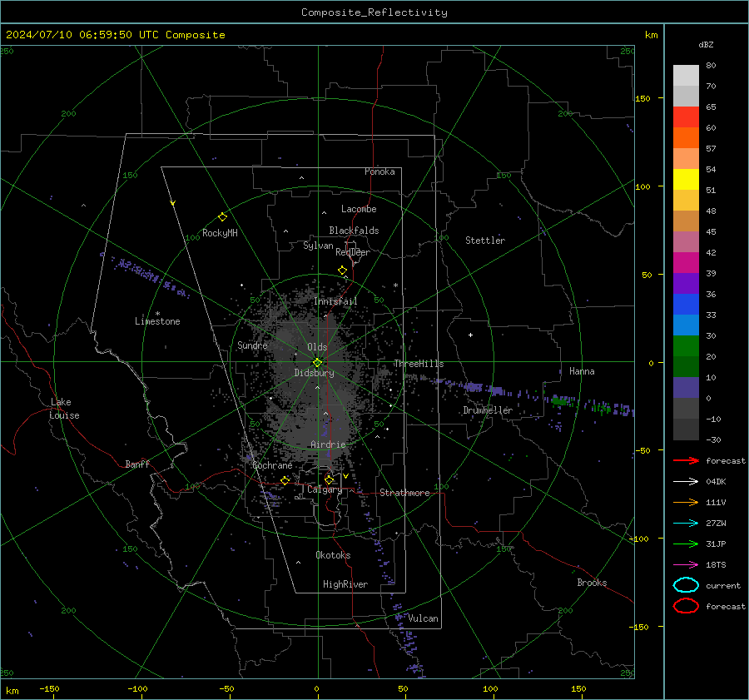The height and width of the screenshot is (700, 749).
Task: Click the Brooks town label
Action: [x=592, y=583]
